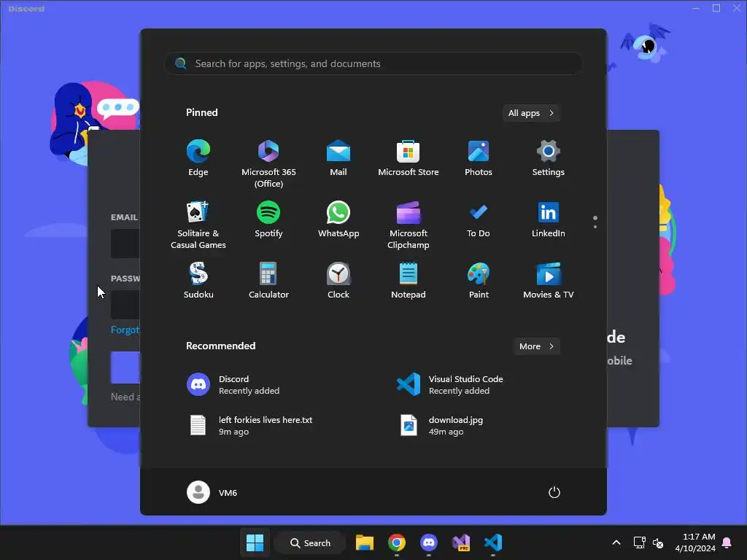Switch to Chrome on taskbar
This screenshot has width=747, height=560.
tap(396, 542)
